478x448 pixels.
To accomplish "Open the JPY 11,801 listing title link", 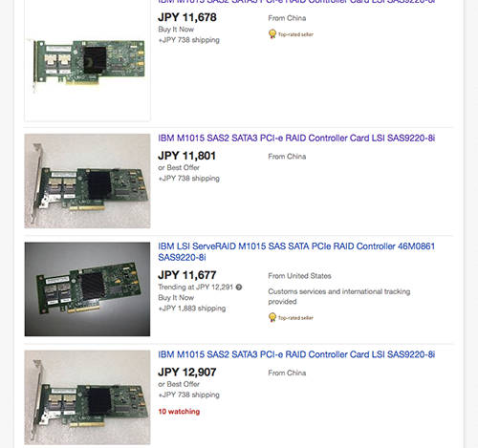I will [x=296, y=139].
